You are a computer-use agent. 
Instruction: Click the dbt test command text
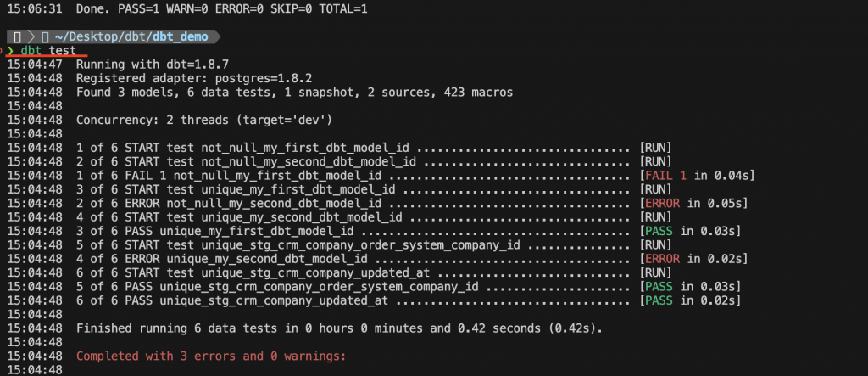click(x=48, y=51)
